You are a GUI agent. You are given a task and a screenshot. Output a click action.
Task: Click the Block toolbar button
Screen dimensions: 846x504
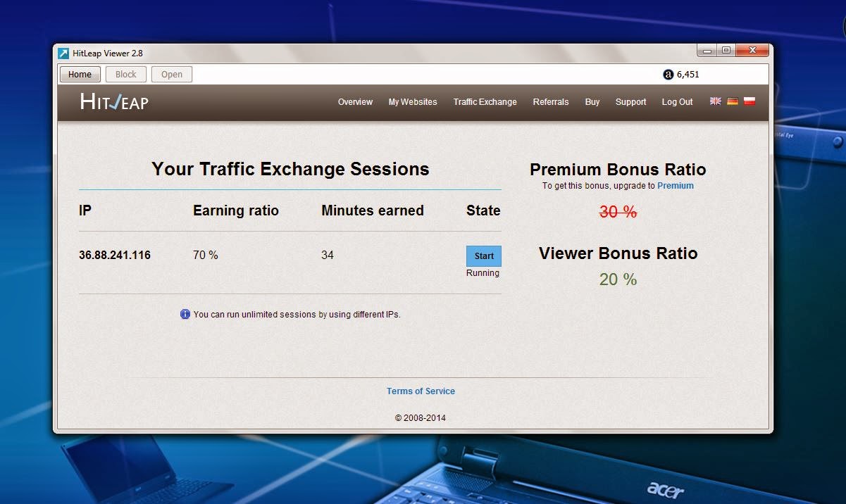(x=126, y=75)
